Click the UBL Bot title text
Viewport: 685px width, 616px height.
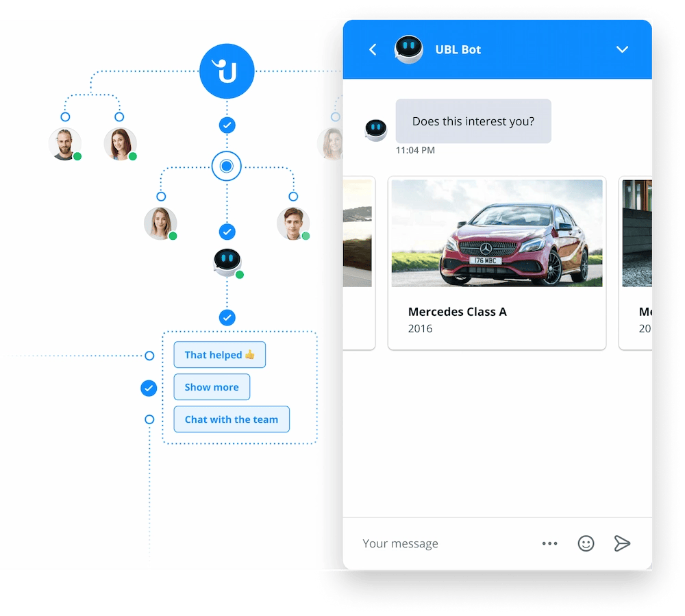458,50
